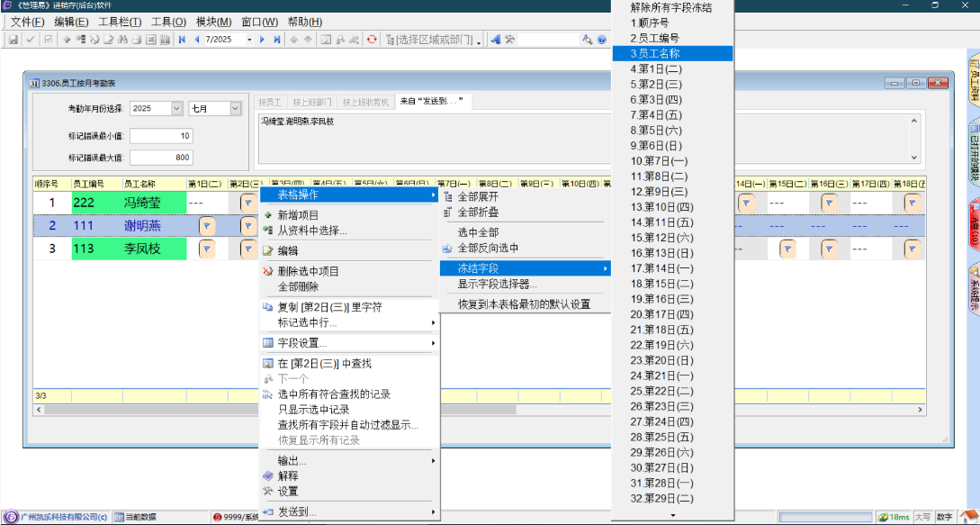Viewport: 980px width, 525px height.
Task: Click the red refresh icon in the toolbar
Action: (x=371, y=40)
